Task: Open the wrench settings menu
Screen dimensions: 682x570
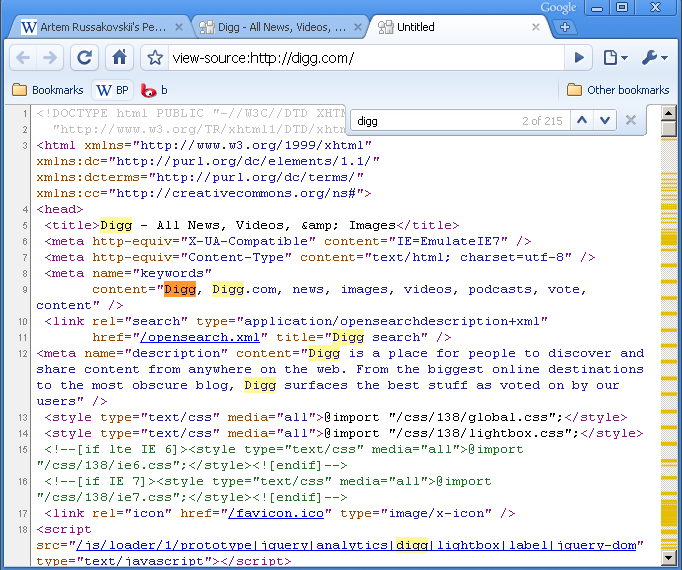Action: (x=654, y=57)
